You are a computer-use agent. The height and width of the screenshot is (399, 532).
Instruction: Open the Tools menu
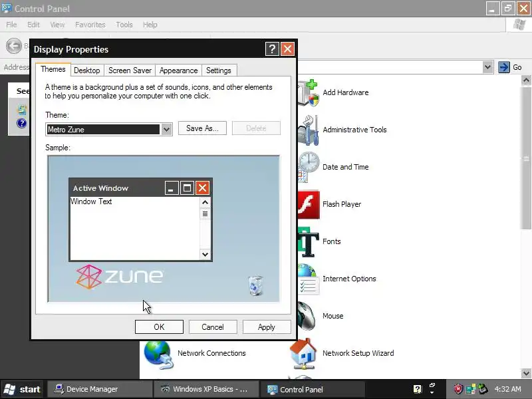tap(124, 25)
